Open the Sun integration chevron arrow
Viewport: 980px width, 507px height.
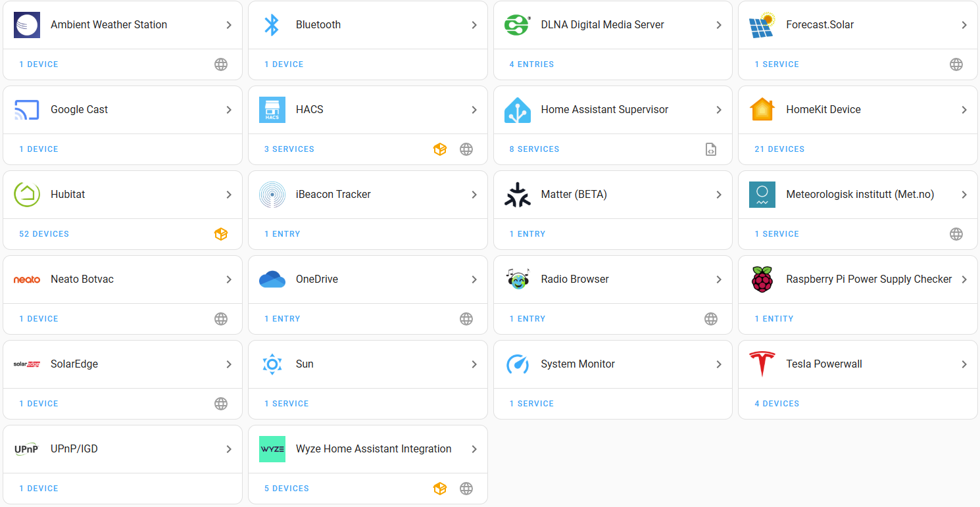474,364
